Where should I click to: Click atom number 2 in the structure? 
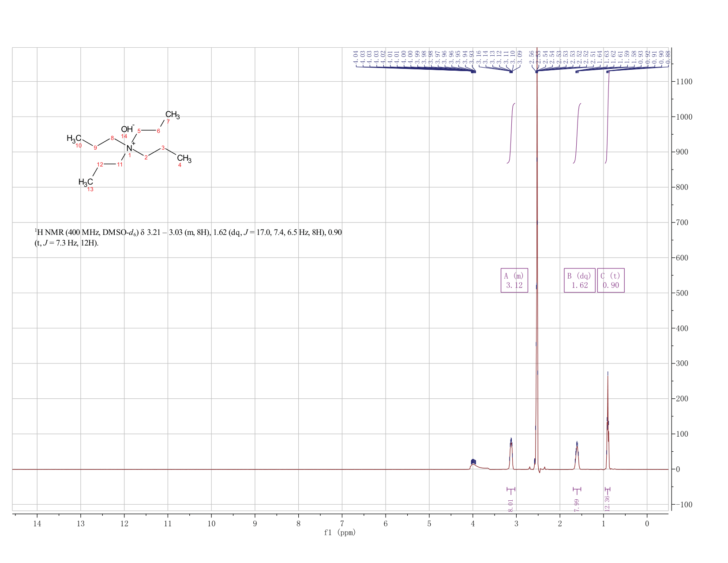point(146,158)
